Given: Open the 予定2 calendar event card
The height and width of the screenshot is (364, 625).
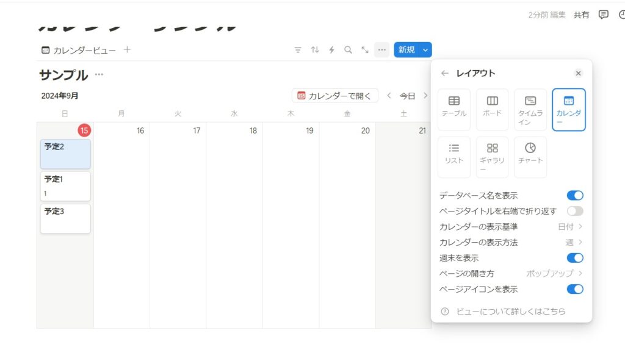Looking at the screenshot, I should [65, 154].
